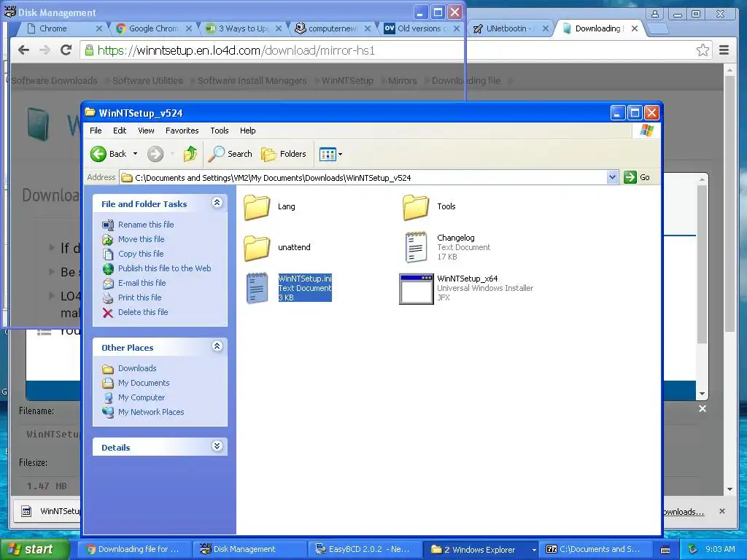Open the View menu in Explorer
The image size is (747, 560).
tap(146, 131)
